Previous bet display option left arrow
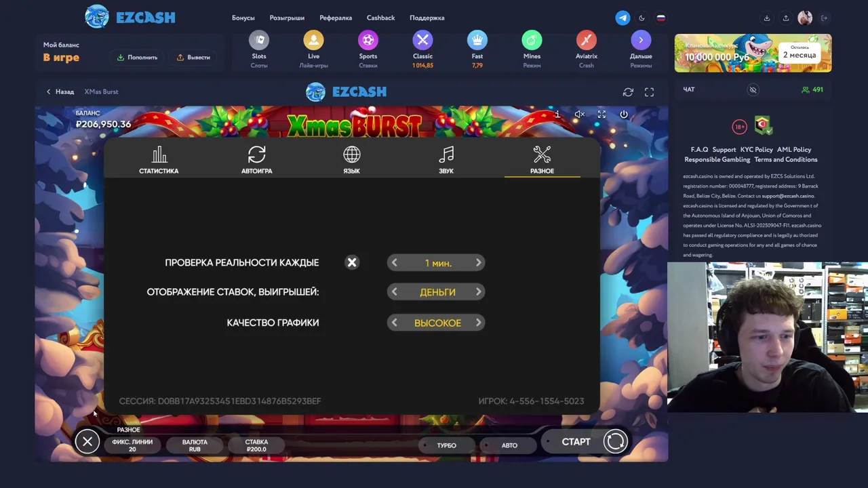 394,292
